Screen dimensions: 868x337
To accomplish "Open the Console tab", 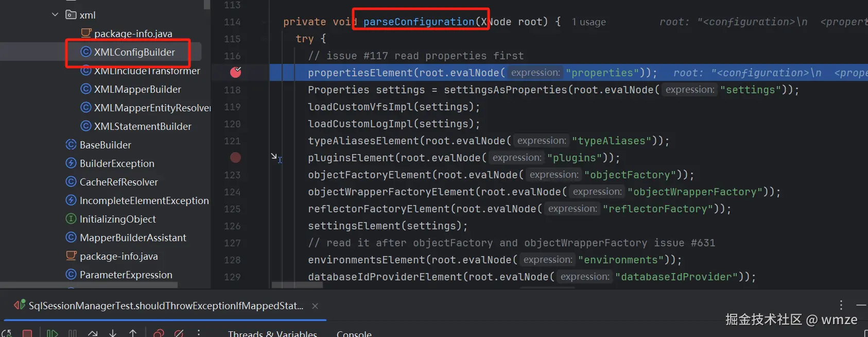I will [x=354, y=334].
